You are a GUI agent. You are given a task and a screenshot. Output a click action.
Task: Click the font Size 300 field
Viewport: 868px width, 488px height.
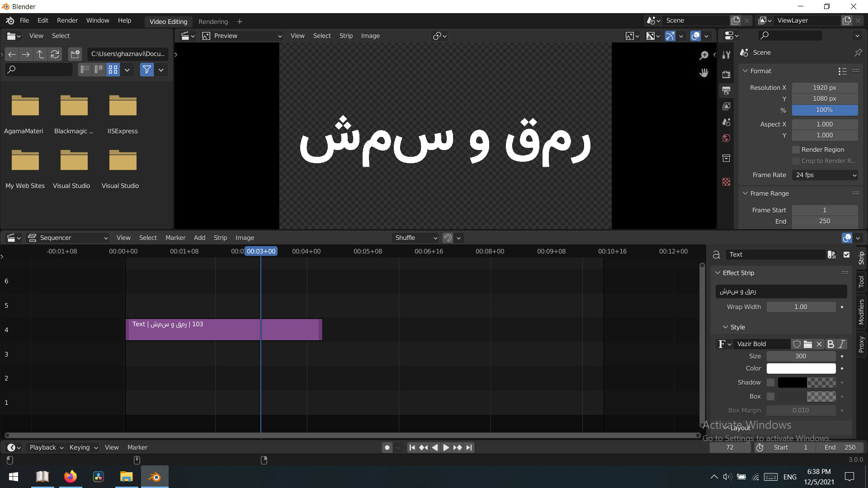(801, 357)
